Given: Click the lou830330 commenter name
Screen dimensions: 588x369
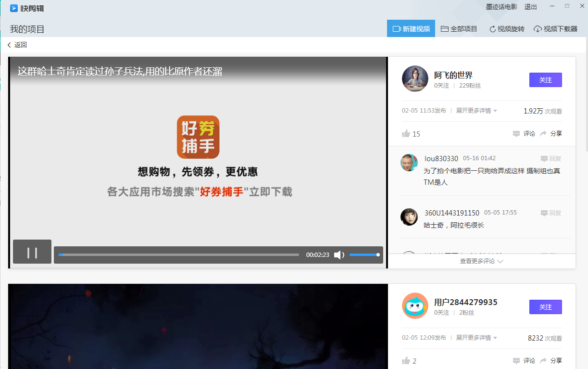Looking at the screenshot, I should (441, 158).
